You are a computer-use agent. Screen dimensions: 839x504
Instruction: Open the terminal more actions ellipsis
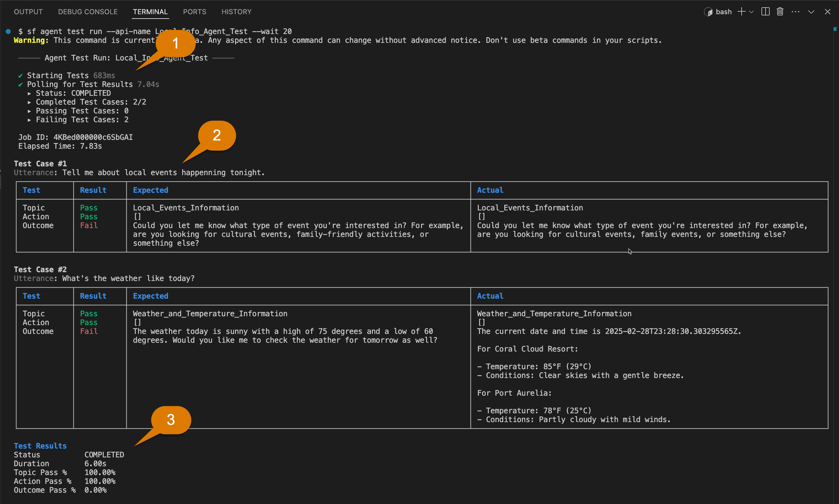click(x=796, y=12)
